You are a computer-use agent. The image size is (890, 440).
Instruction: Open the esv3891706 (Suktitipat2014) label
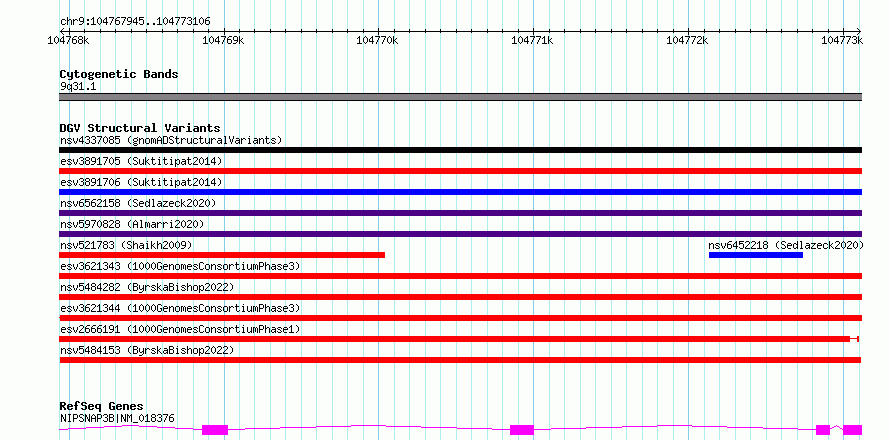[x=141, y=182]
